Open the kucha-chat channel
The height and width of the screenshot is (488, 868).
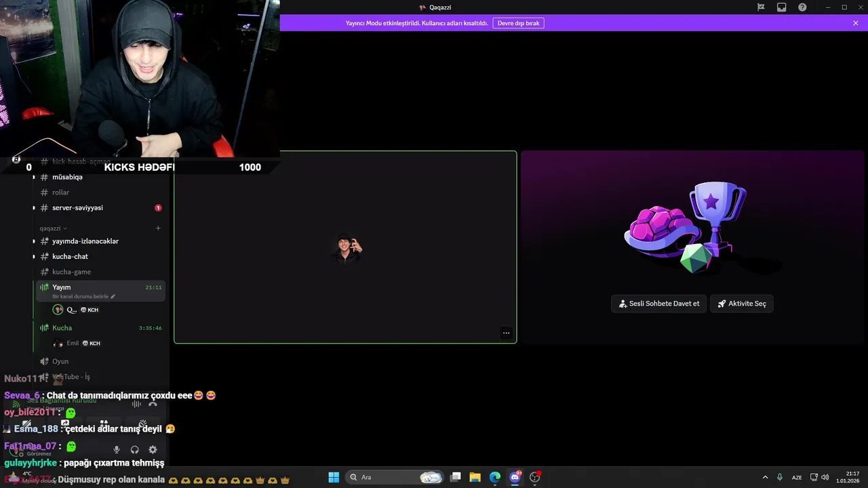(99, 256)
